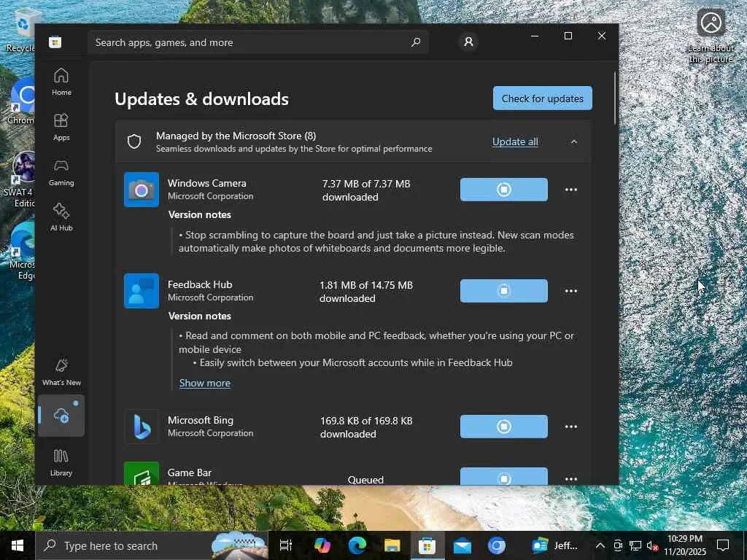Click the network tray icon
This screenshot has width=747, height=560.
(635, 545)
